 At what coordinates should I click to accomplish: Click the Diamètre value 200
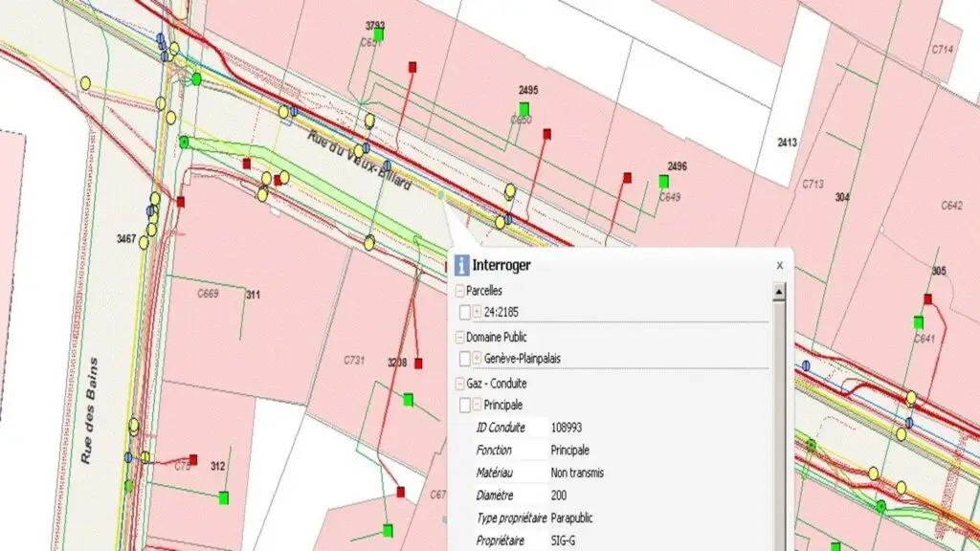pos(559,496)
